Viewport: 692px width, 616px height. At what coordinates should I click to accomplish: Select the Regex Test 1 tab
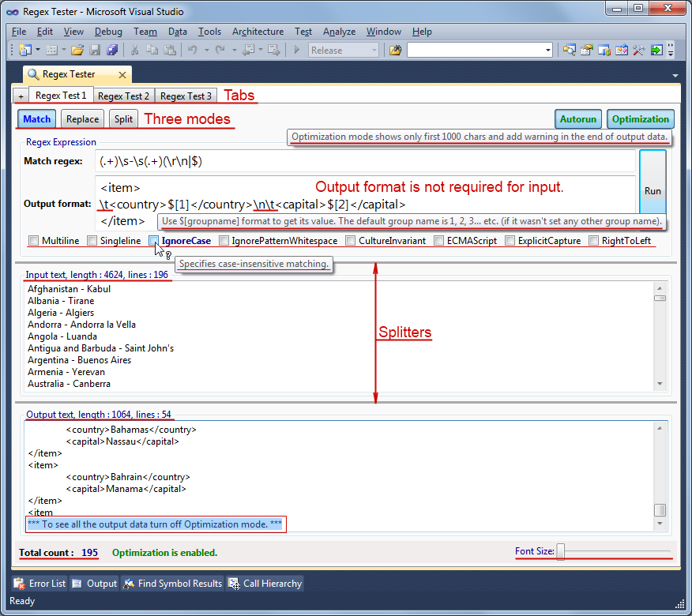(x=61, y=96)
